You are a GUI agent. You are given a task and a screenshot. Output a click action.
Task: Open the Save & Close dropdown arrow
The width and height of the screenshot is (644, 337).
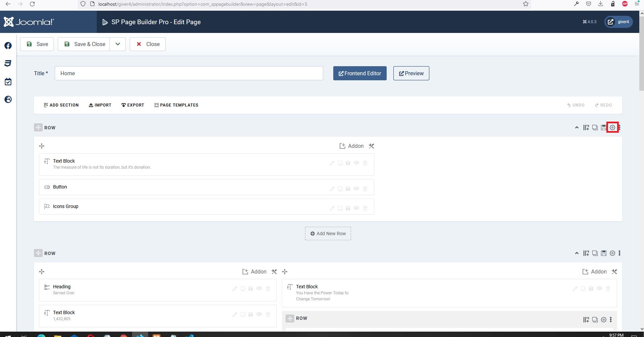118,44
